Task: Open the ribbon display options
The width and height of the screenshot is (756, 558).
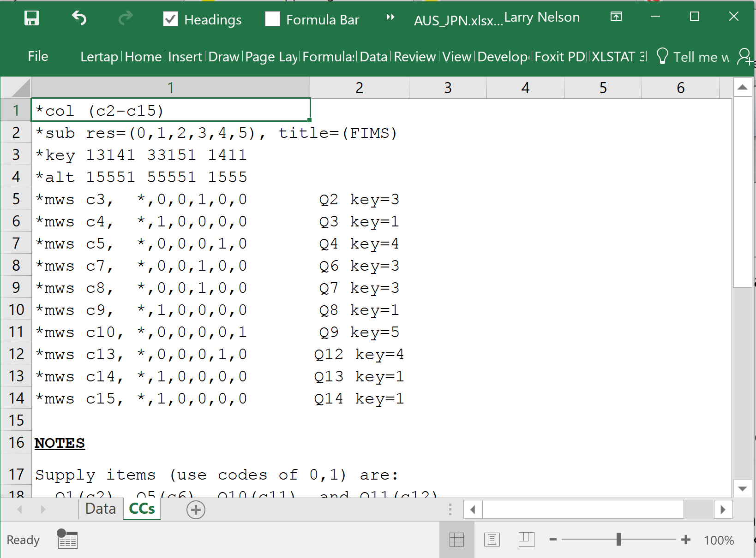Action: [x=616, y=17]
